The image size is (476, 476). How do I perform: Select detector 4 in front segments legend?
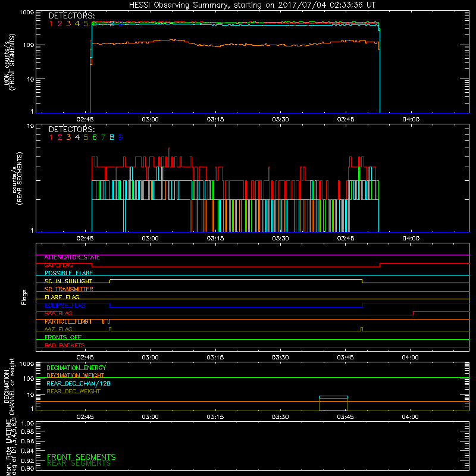tap(77, 23)
